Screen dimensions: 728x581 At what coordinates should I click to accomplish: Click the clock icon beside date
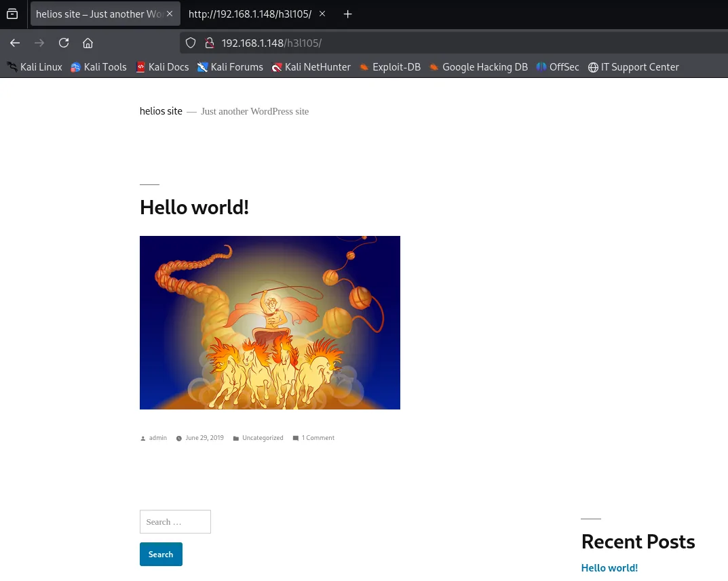click(178, 439)
